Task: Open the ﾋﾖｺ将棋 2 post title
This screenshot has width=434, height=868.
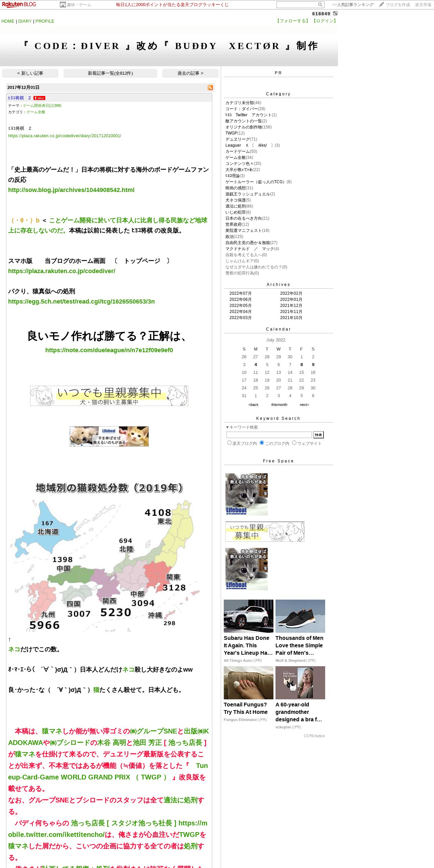Action: [19, 98]
